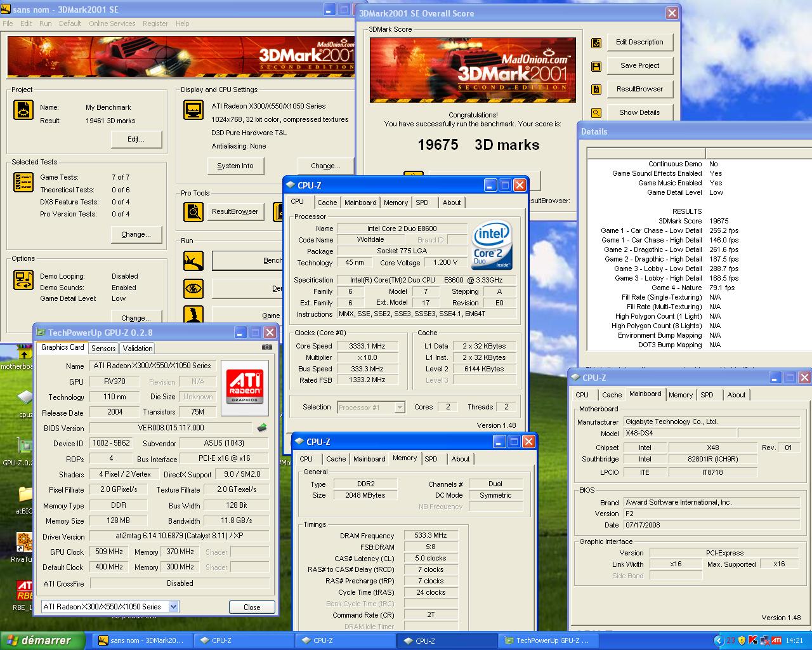The image size is (812, 650).
Task: Click the Benchmark run icon in Run section
Action: click(193, 260)
